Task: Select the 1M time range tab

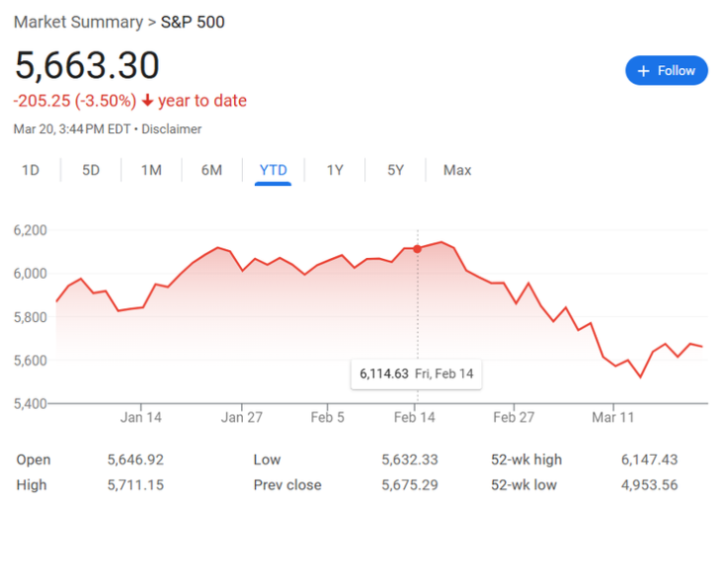Action: pyautogui.click(x=151, y=170)
